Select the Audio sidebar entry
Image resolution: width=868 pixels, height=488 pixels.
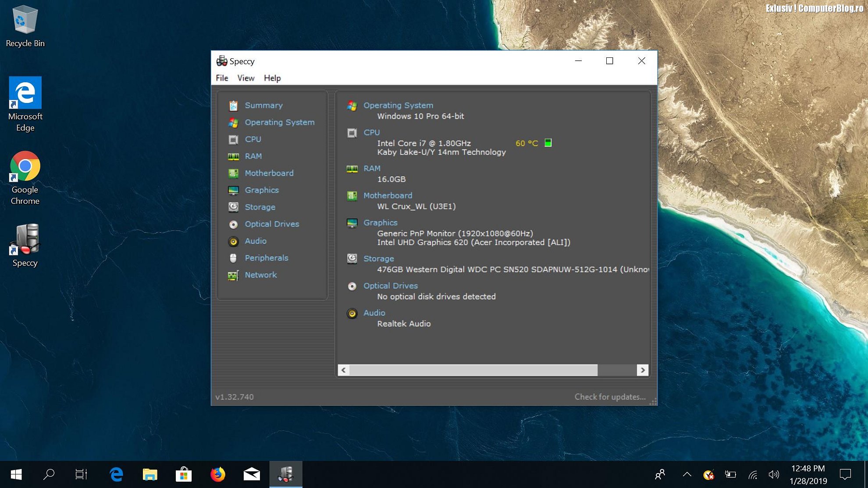(x=255, y=241)
